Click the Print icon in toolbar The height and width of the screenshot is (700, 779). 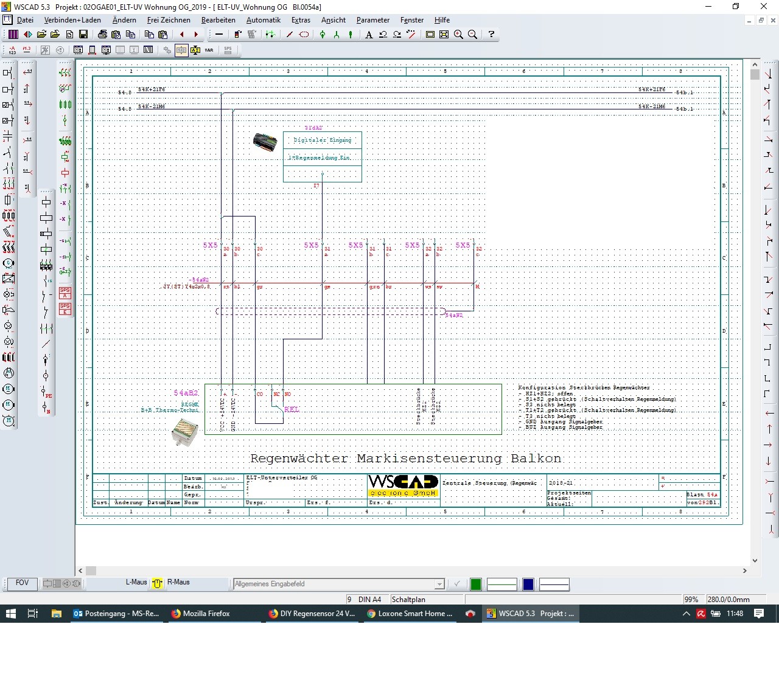click(102, 35)
